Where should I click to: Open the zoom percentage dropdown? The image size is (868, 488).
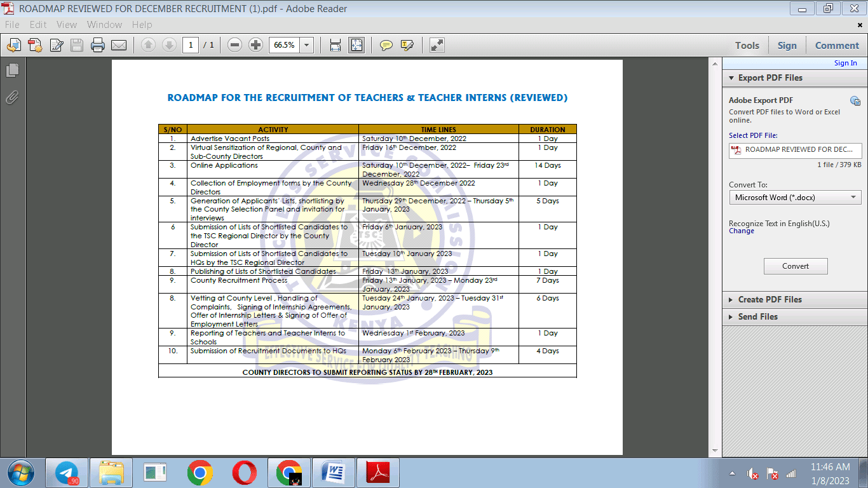pos(307,45)
